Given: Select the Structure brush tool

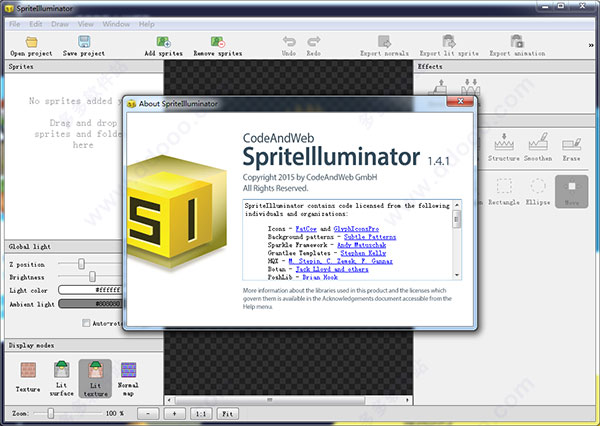Looking at the screenshot, I should (x=504, y=147).
